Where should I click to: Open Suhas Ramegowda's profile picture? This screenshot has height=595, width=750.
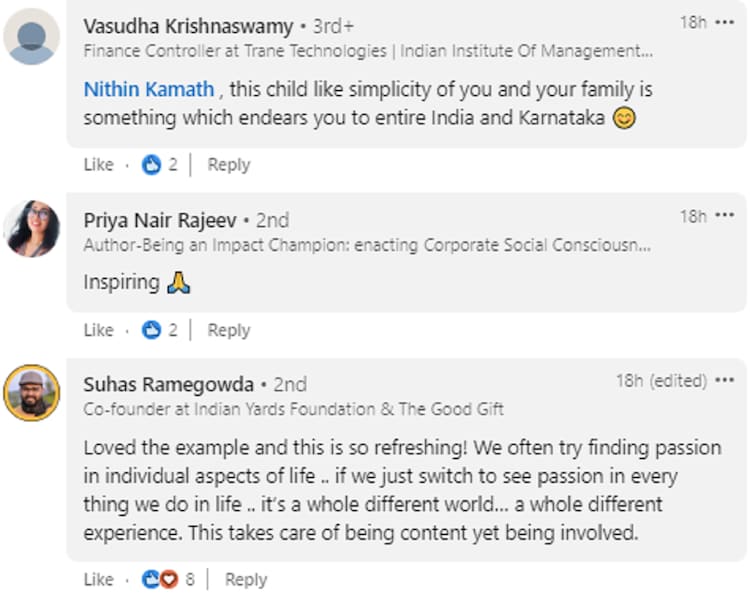pyautogui.click(x=32, y=392)
